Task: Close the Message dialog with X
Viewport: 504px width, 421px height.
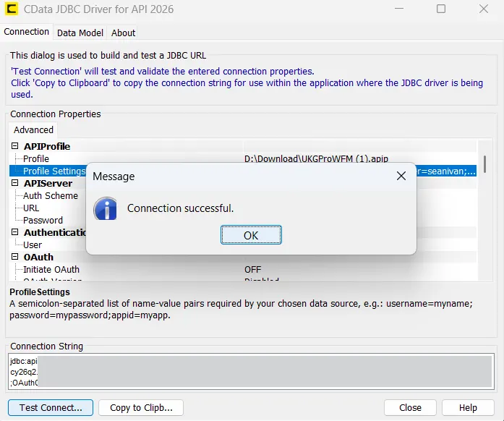Action: click(401, 176)
